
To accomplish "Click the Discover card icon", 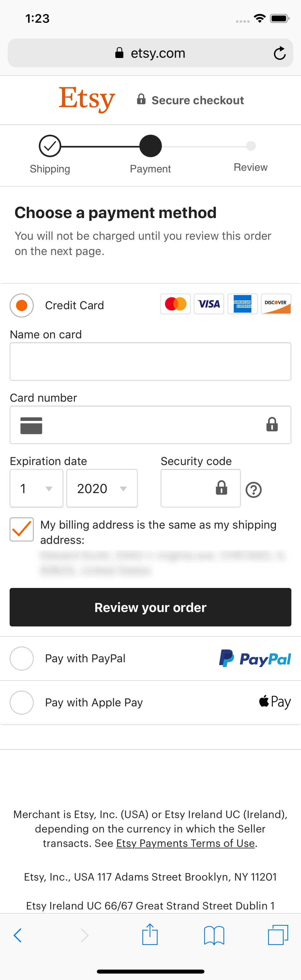I will [x=276, y=304].
